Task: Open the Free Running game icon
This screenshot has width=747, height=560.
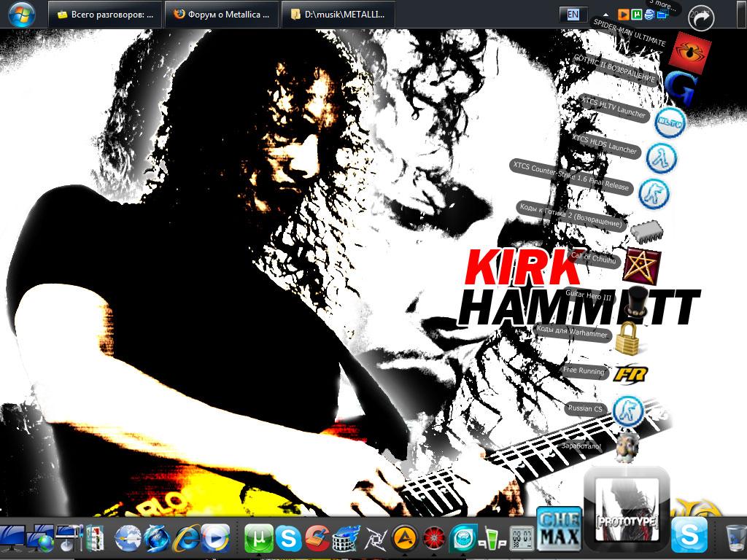Action: click(630, 374)
